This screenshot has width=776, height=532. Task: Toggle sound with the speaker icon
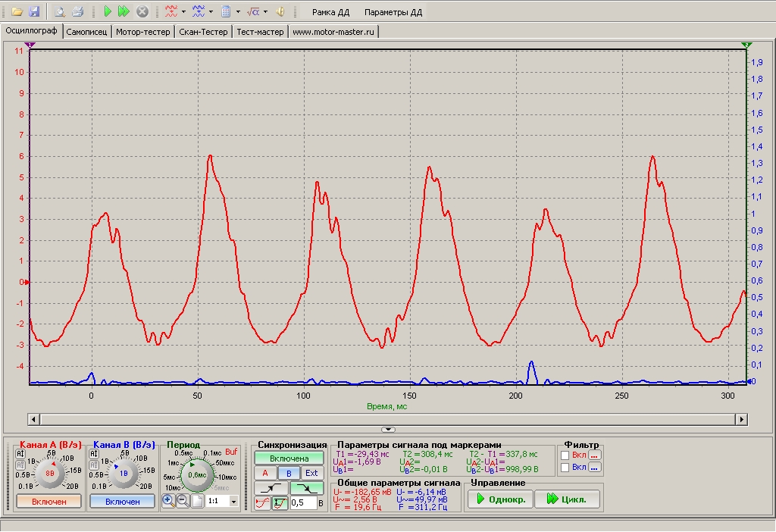tap(280, 11)
